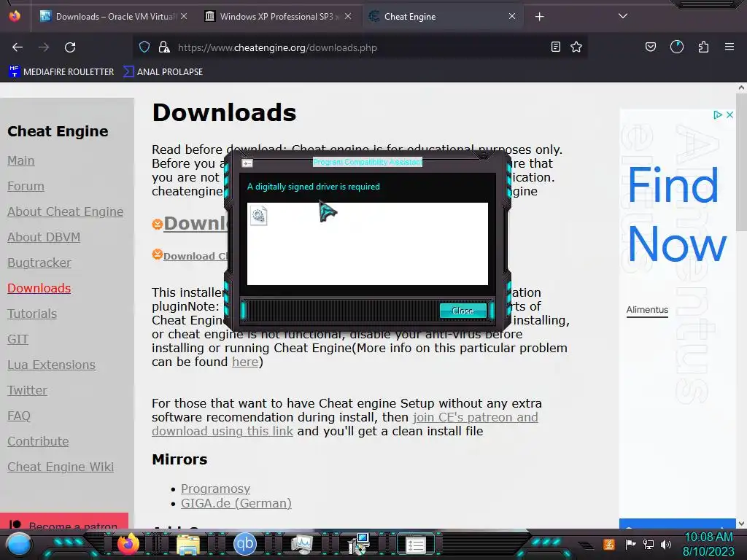747x560 pixels.
Task: Open the Forum sidebar link
Action: pyautogui.click(x=26, y=186)
